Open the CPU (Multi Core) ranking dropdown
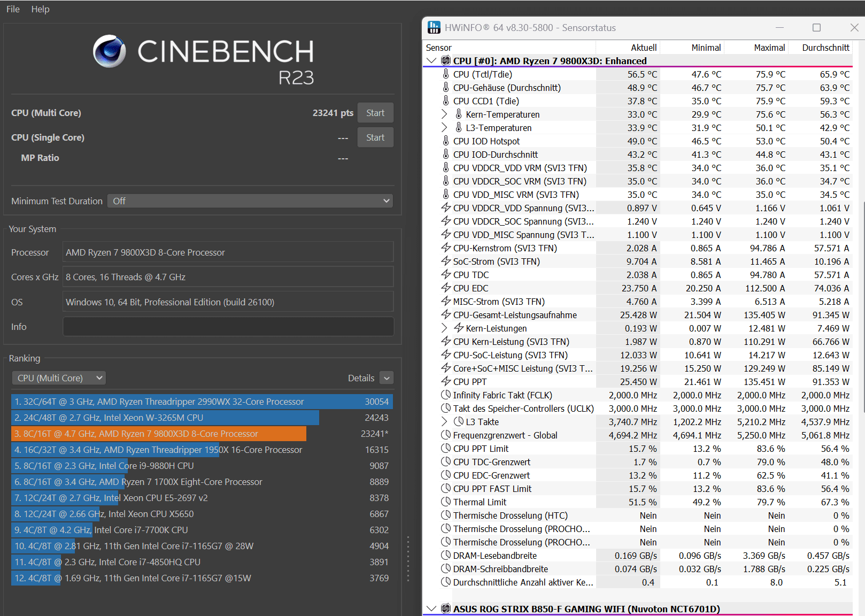This screenshot has height=616, width=865. click(x=59, y=378)
